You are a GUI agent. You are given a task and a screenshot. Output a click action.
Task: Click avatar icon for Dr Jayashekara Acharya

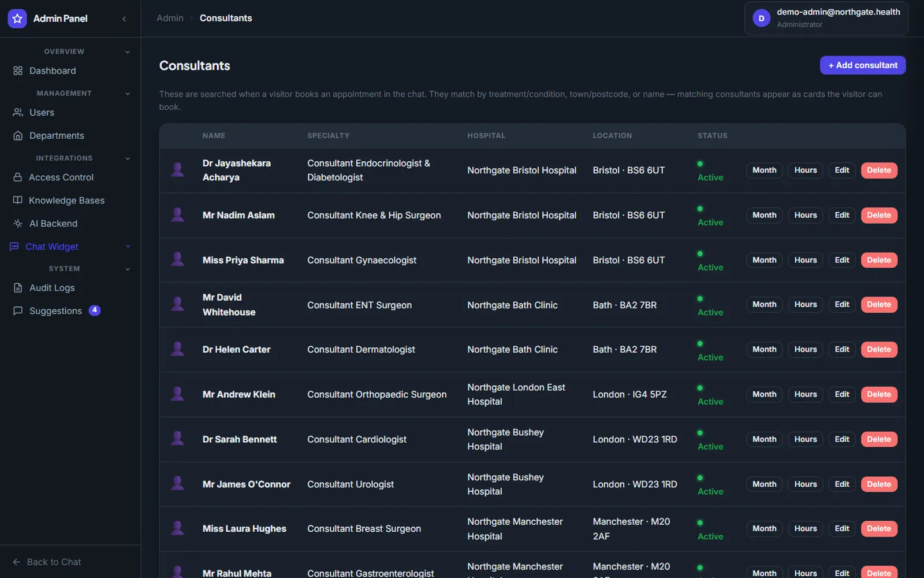pyautogui.click(x=177, y=170)
